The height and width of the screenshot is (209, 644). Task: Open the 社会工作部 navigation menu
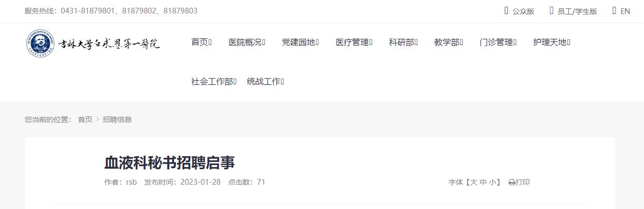point(214,82)
